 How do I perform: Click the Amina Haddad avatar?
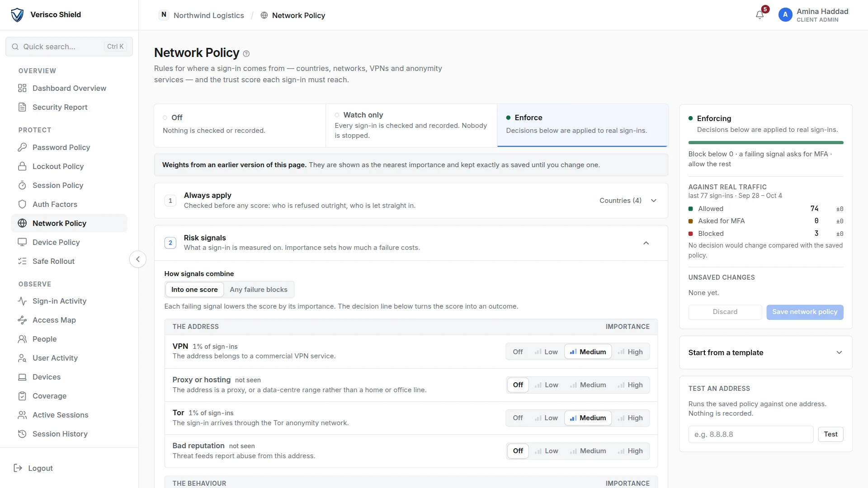pyautogui.click(x=785, y=15)
